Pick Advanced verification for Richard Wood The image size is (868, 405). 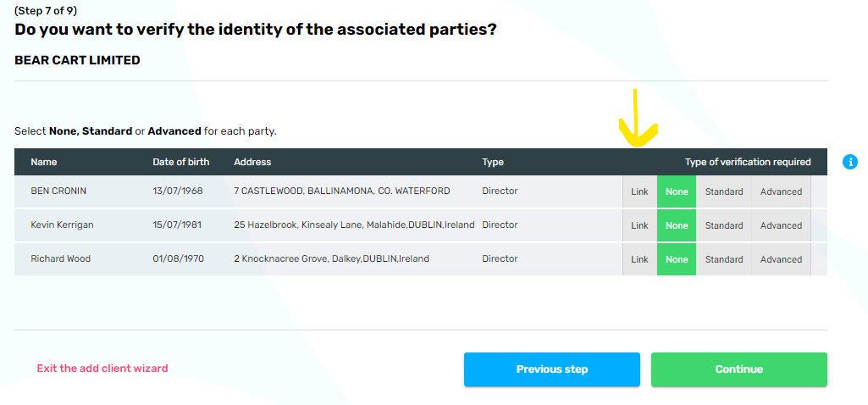click(781, 259)
